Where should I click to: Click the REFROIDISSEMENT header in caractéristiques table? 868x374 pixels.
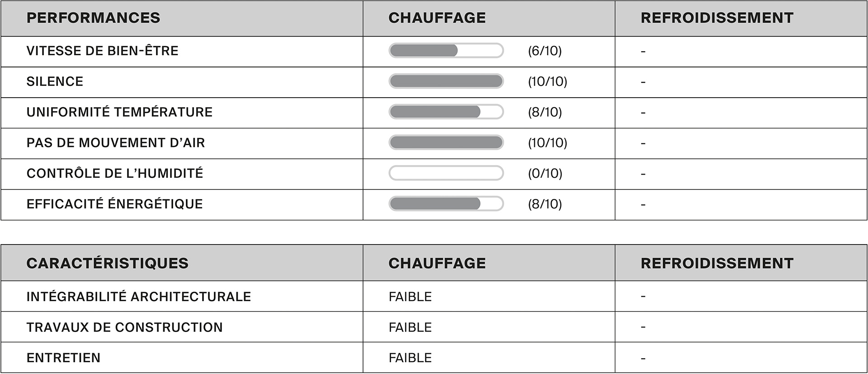click(x=717, y=263)
